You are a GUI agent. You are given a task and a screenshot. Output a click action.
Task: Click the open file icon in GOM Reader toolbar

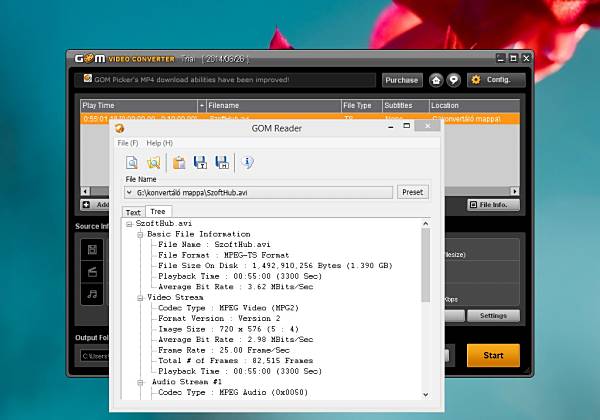tap(132, 163)
